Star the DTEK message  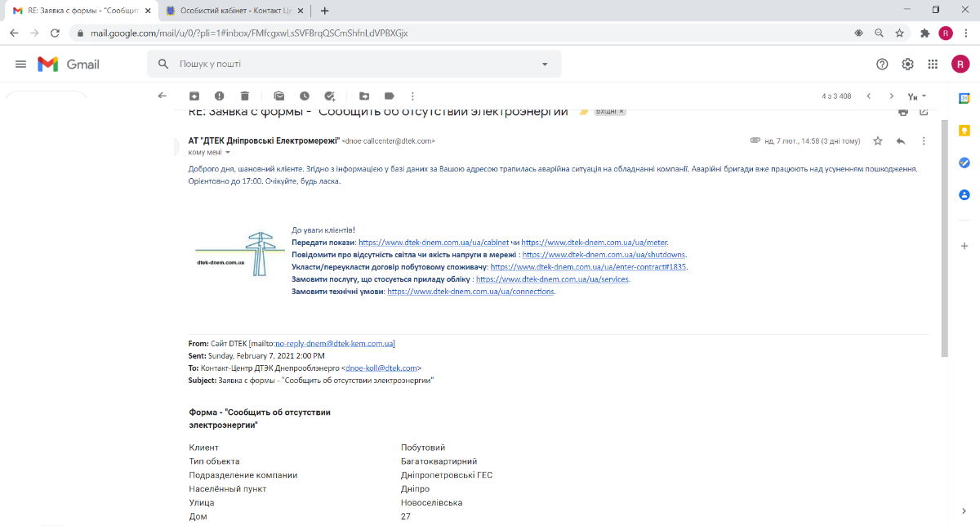tap(878, 140)
